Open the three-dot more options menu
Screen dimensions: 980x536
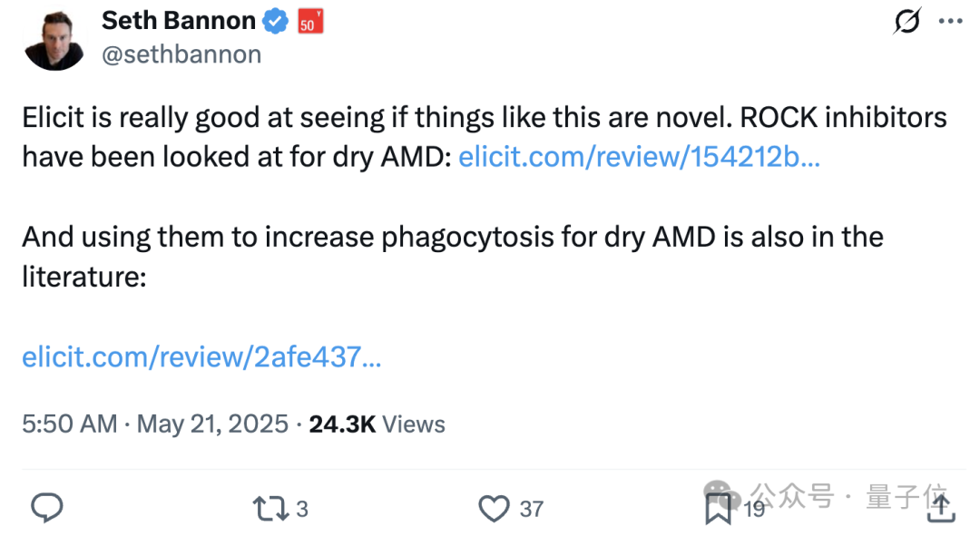point(951,21)
